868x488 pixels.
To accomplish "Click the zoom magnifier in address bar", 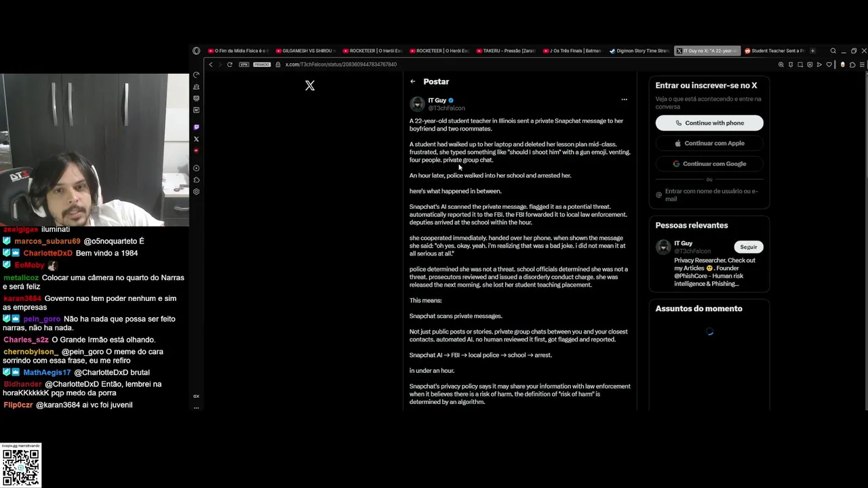I will click(781, 64).
